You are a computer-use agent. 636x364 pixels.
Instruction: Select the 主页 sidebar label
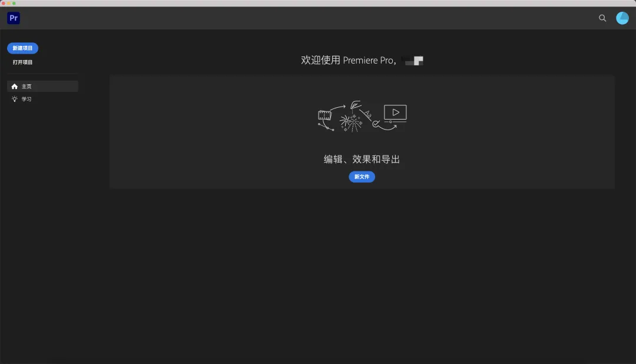pos(26,87)
